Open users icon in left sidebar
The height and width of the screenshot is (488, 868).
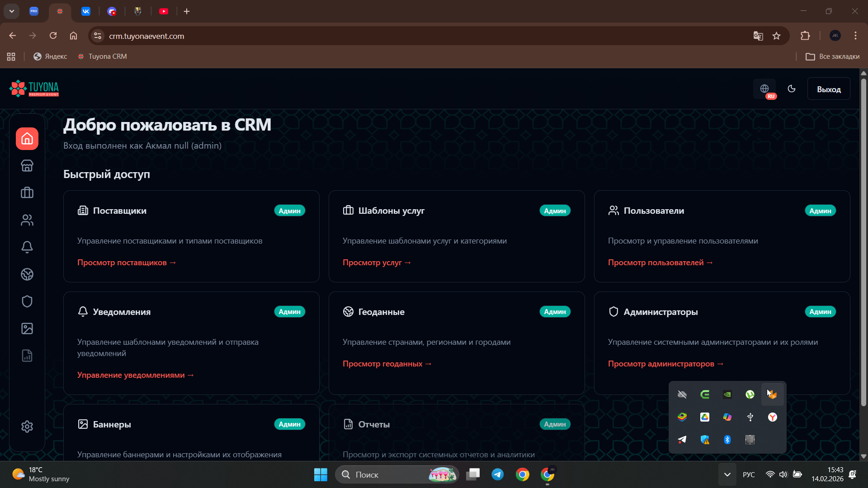tap(27, 220)
